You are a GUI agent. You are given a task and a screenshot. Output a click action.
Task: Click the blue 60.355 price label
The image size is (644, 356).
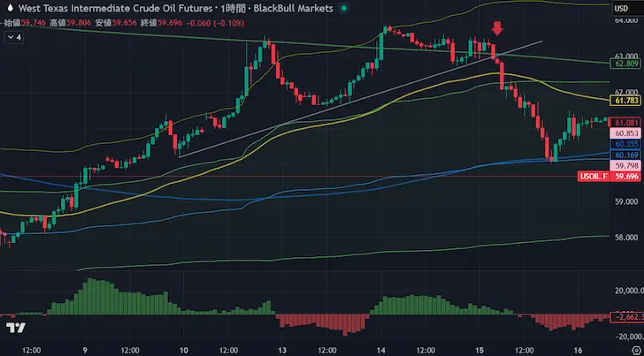pyautogui.click(x=625, y=144)
